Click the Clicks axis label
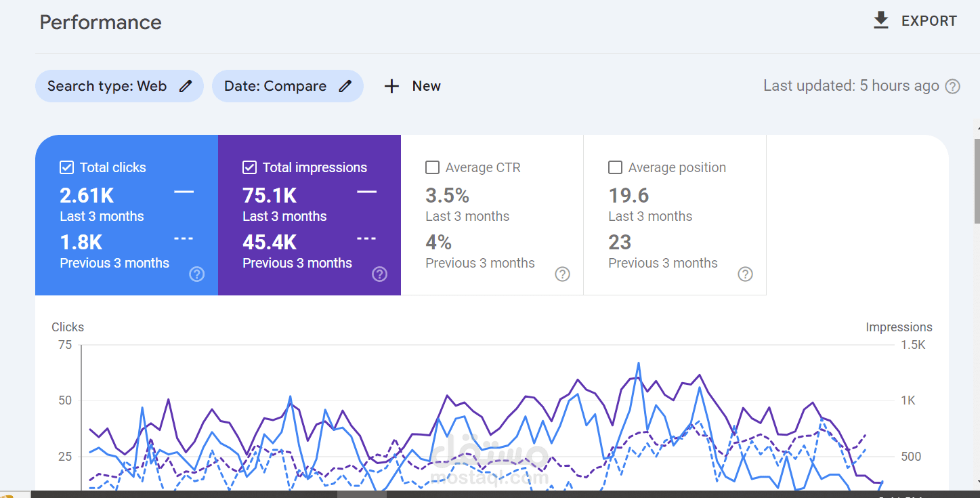This screenshot has width=980, height=498. (68, 327)
